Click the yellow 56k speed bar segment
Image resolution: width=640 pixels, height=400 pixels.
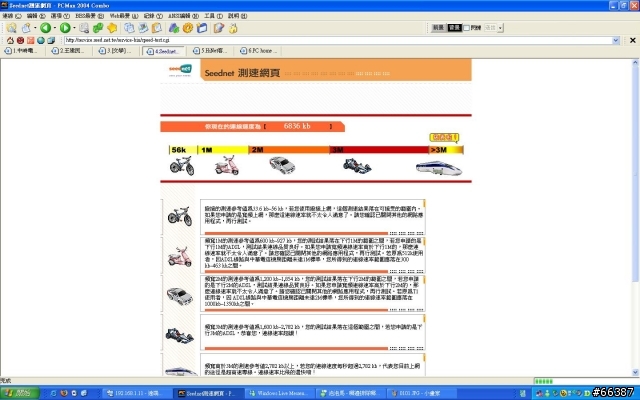pyautogui.click(x=183, y=150)
